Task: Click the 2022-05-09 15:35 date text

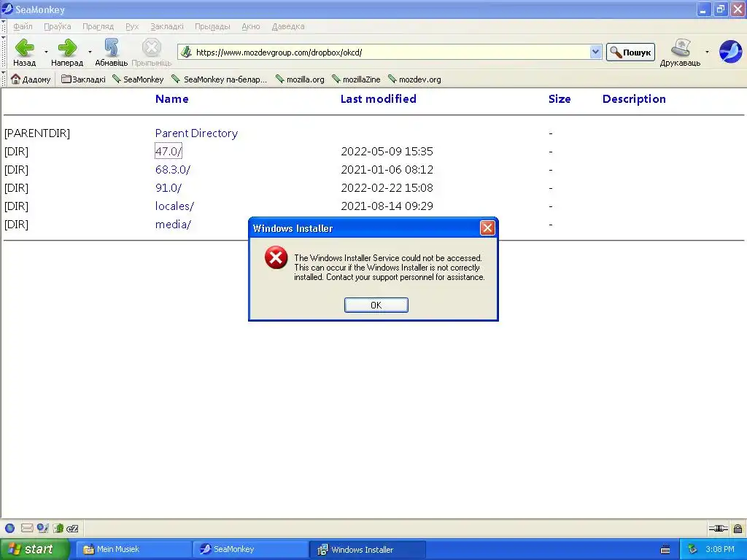Action: pyautogui.click(x=387, y=152)
